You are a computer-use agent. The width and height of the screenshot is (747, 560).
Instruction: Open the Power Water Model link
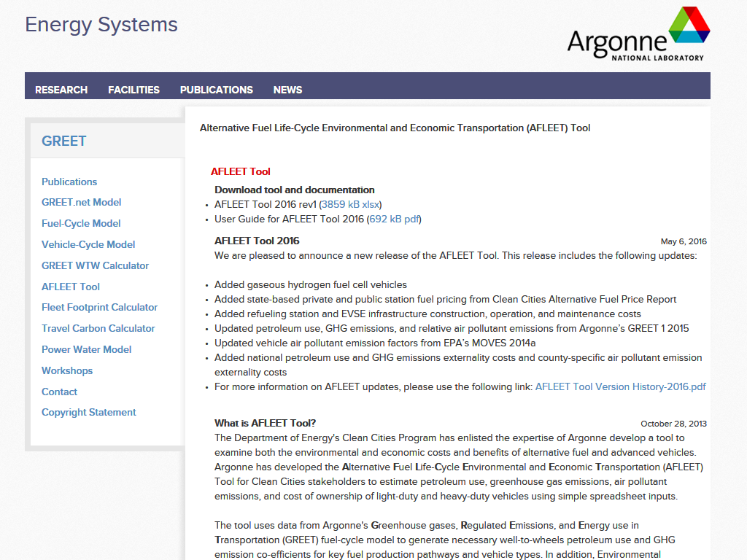coord(86,349)
